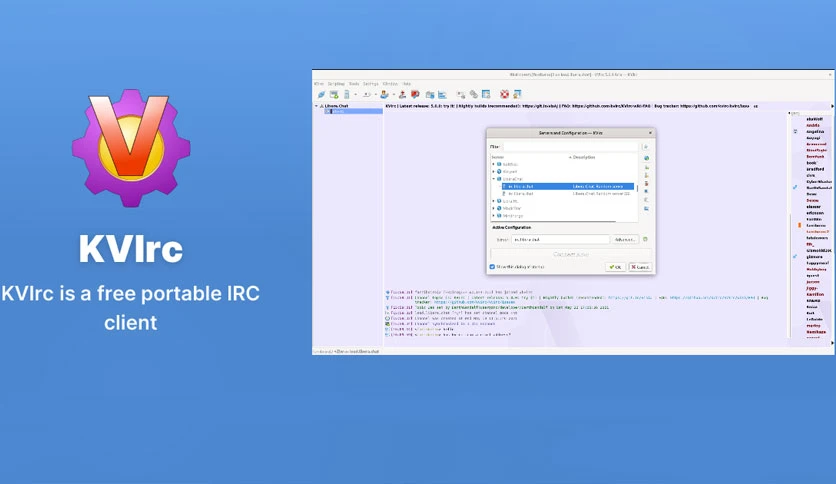Select the second Libera Chat server entry
Screen dimensions: 836x484
click(568, 193)
